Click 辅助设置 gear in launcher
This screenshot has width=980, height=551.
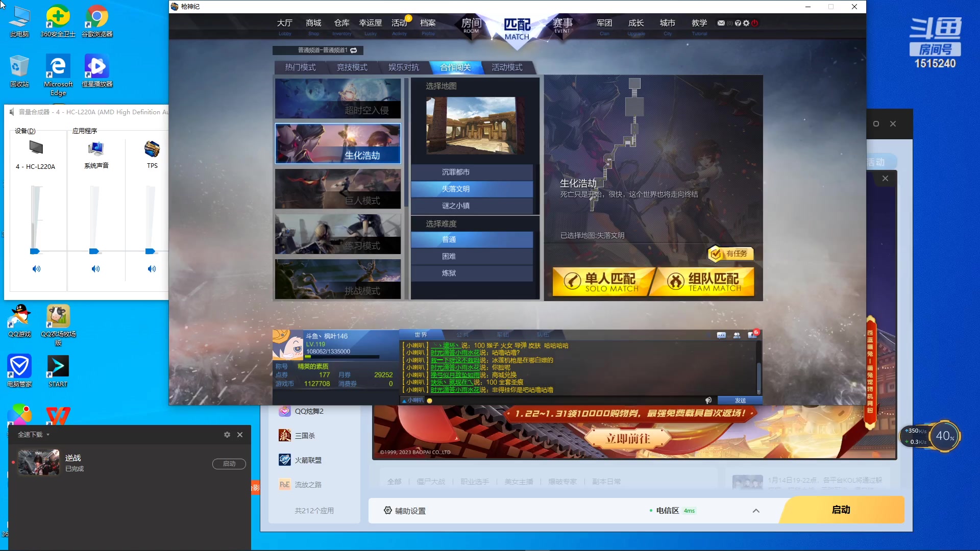click(x=388, y=511)
